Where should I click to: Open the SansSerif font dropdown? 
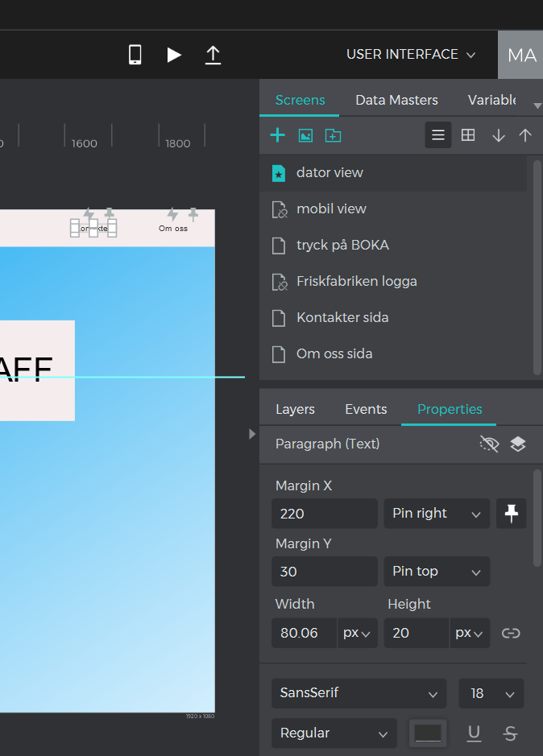tap(359, 693)
